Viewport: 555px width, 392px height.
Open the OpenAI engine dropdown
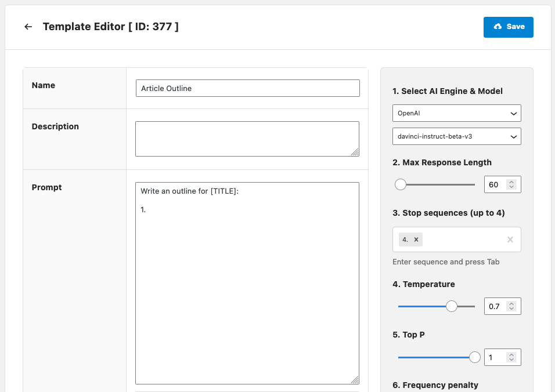(x=456, y=113)
